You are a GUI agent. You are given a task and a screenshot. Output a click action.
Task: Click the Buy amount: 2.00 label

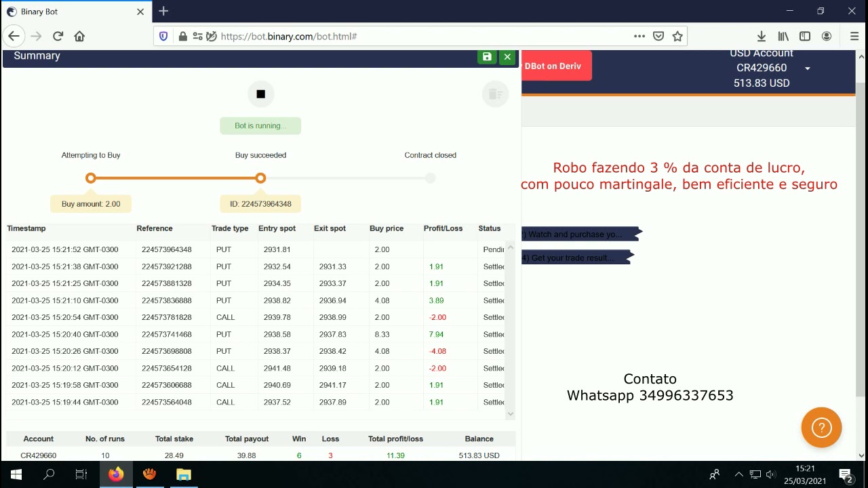pyautogui.click(x=91, y=204)
